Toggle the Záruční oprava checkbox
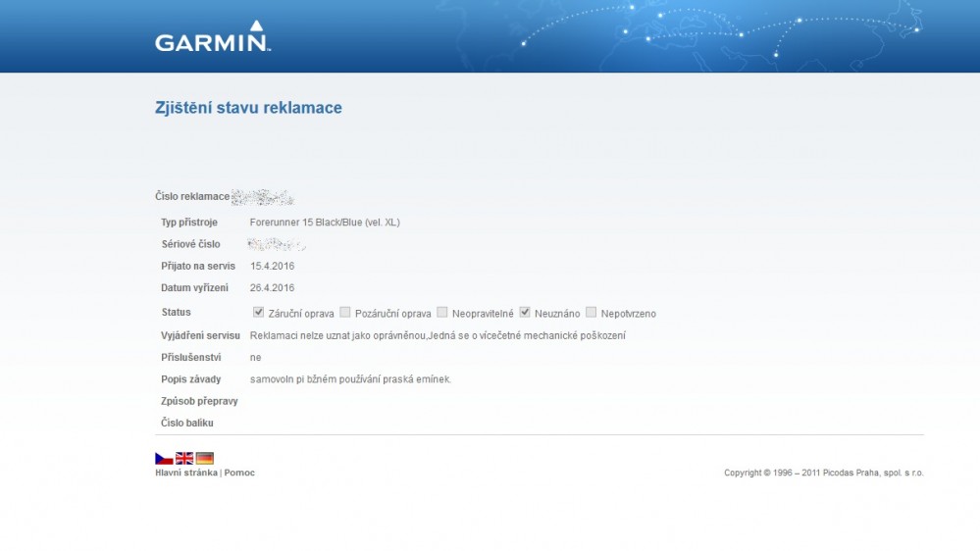980x551 pixels. (258, 313)
